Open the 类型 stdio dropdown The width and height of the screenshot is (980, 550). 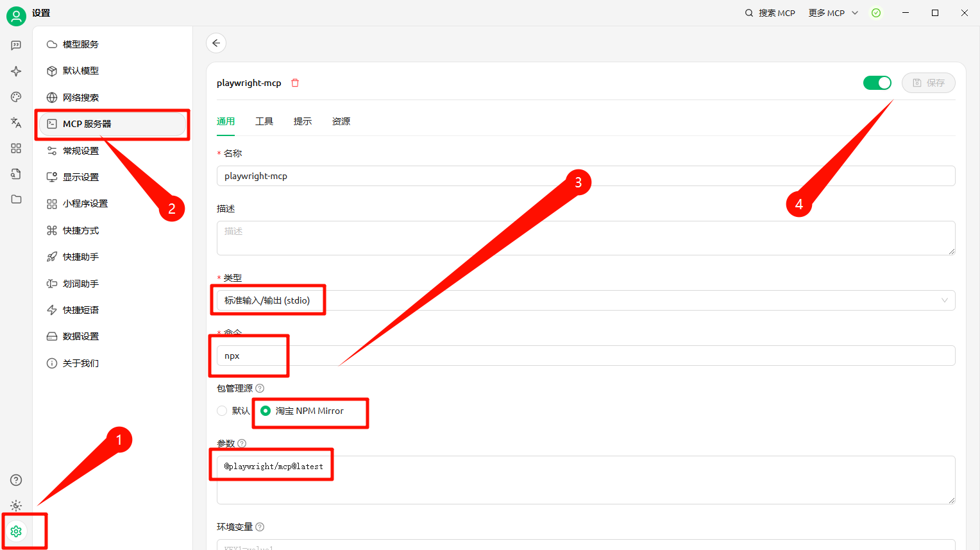(586, 300)
